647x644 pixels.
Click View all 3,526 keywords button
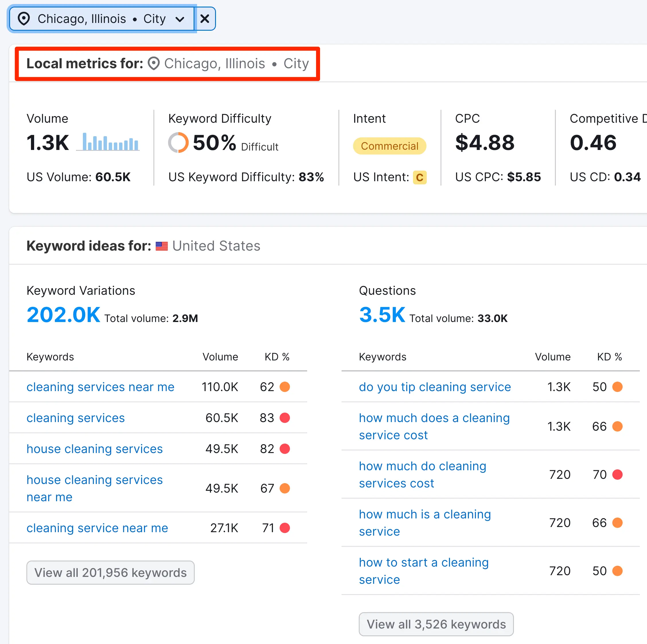(436, 624)
